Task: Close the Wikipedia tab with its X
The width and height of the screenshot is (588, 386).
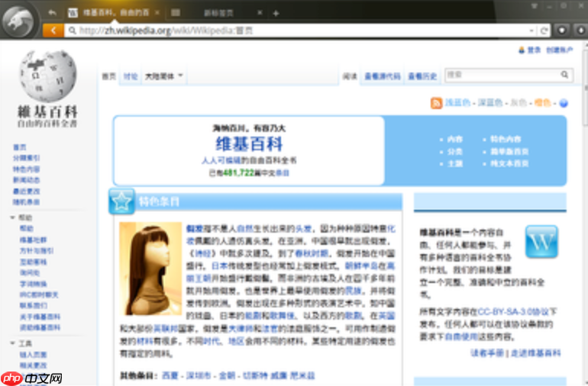Action: pyautogui.click(x=157, y=13)
